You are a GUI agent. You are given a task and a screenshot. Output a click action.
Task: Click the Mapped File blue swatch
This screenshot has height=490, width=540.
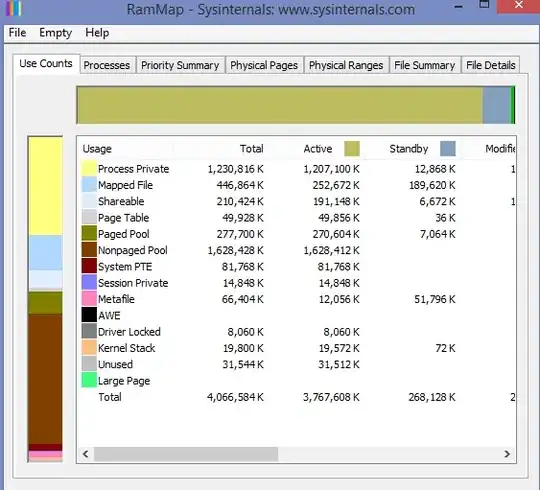[x=89, y=185]
